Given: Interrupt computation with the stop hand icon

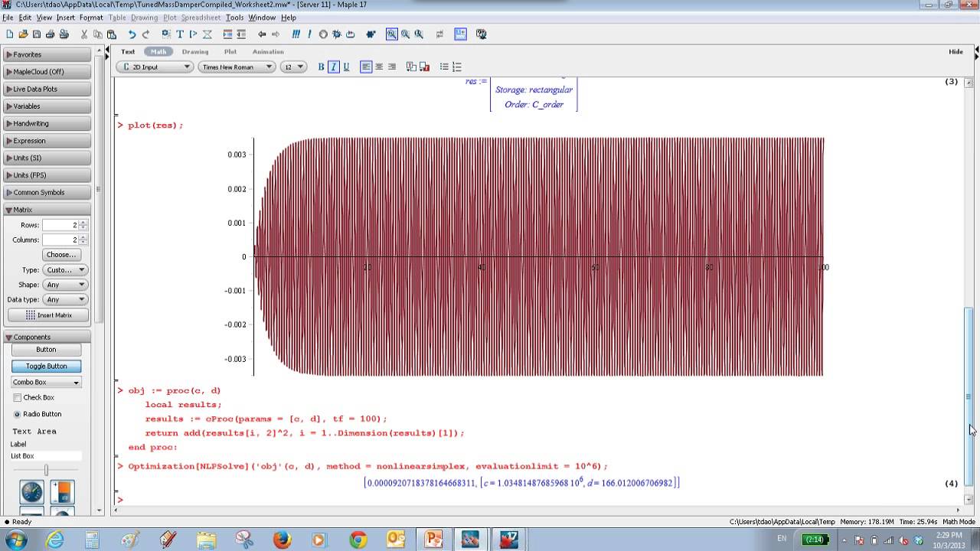Looking at the screenshot, I should 323,34.
